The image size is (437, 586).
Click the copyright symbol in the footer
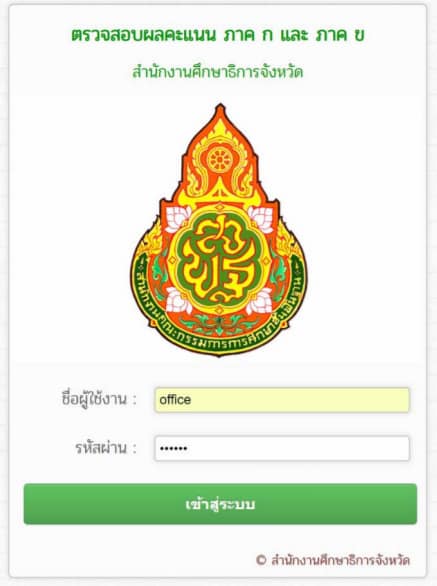(x=261, y=560)
